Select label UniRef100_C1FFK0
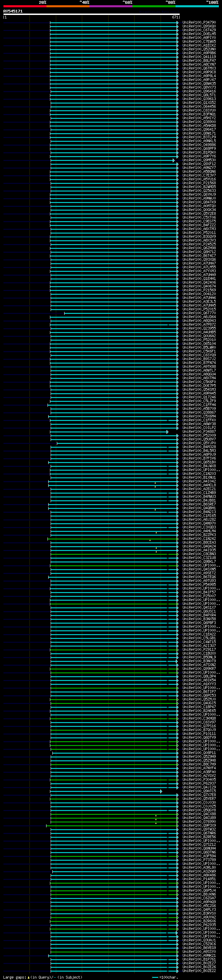The height and width of the screenshot is (980, 222). 199,420
